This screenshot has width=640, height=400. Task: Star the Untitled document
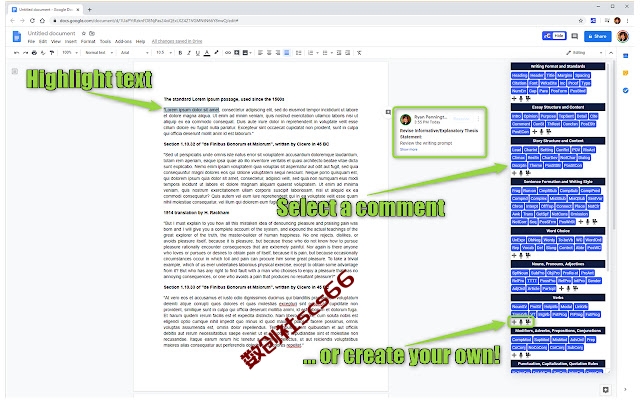[x=84, y=33]
